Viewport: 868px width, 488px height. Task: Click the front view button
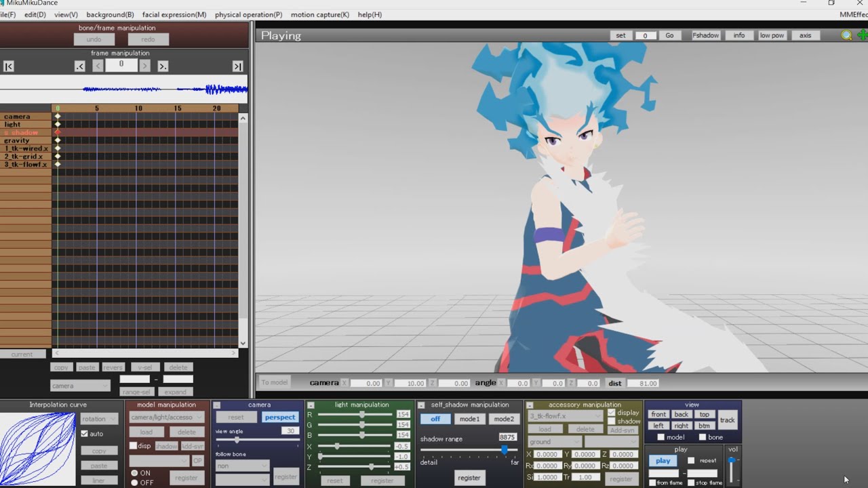658,414
